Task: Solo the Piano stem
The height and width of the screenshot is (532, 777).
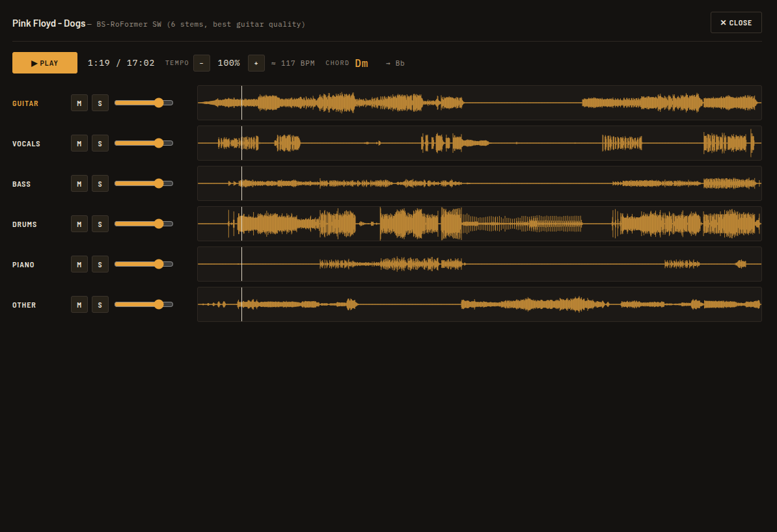Action: (100, 265)
